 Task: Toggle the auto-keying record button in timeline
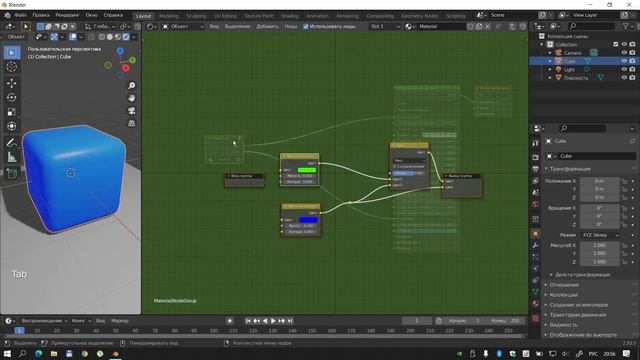pyautogui.click(x=230, y=321)
